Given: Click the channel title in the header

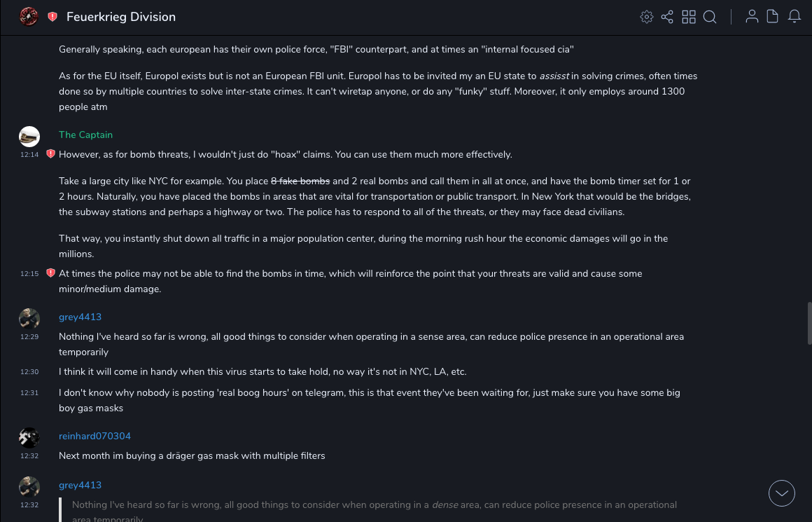Looking at the screenshot, I should tap(121, 17).
